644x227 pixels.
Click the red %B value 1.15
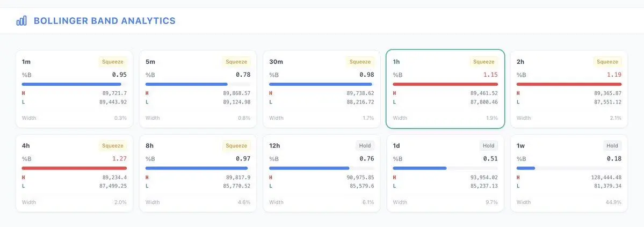(490, 75)
